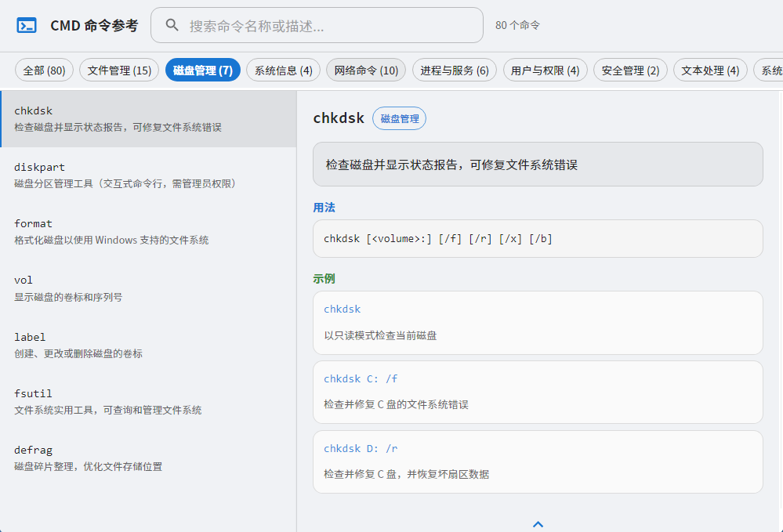
Task: Click the chkdsk C: /f example
Action: (538, 393)
